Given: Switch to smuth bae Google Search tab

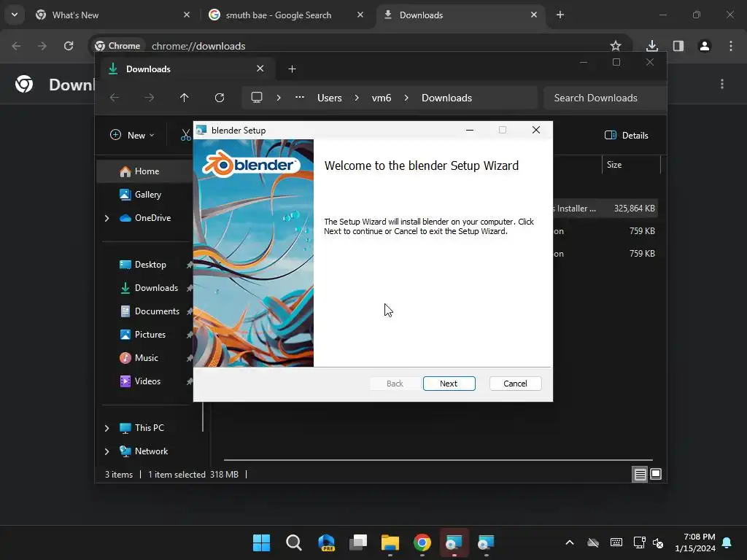Looking at the screenshot, I should pyautogui.click(x=286, y=15).
